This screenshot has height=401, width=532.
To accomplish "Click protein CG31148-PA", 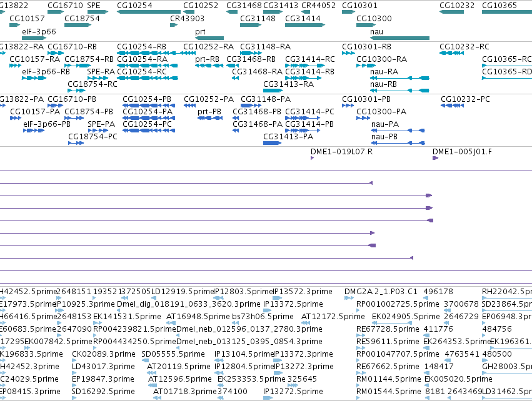I will (266, 99).
